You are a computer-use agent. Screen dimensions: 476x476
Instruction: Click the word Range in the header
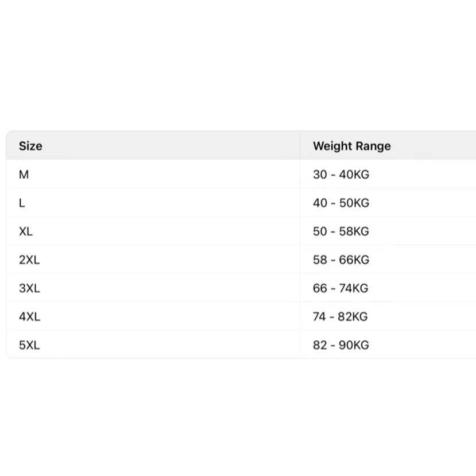pos(372,146)
